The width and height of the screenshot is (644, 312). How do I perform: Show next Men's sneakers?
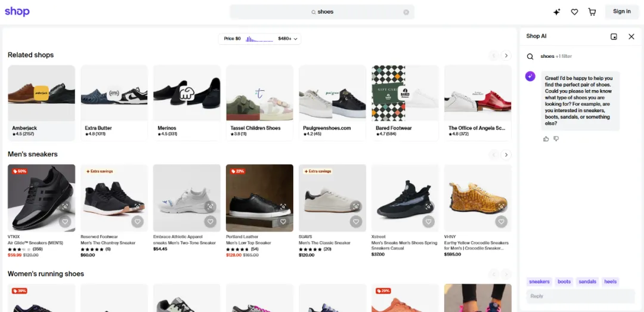(x=506, y=155)
